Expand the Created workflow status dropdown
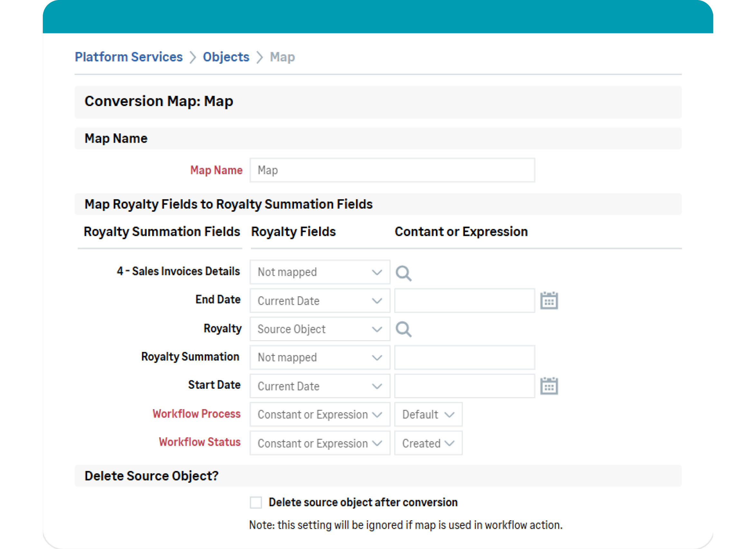This screenshot has width=756, height=549. [428, 443]
